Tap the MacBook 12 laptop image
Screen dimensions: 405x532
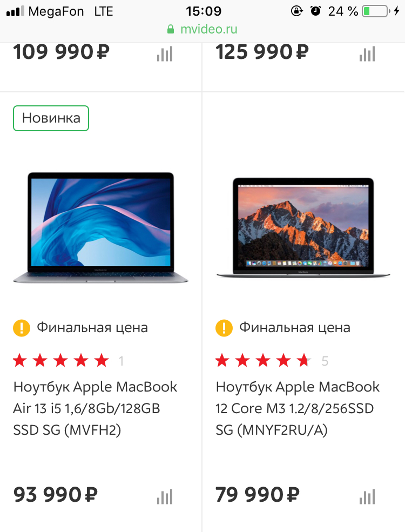pyautogui.click(x=303, y=228)
